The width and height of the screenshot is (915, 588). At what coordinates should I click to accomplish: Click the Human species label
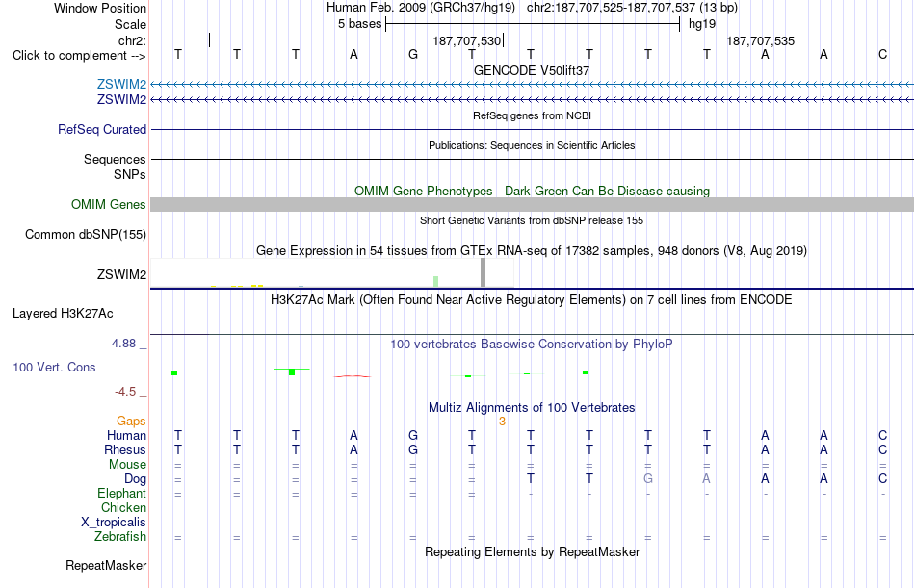[126, 436]
